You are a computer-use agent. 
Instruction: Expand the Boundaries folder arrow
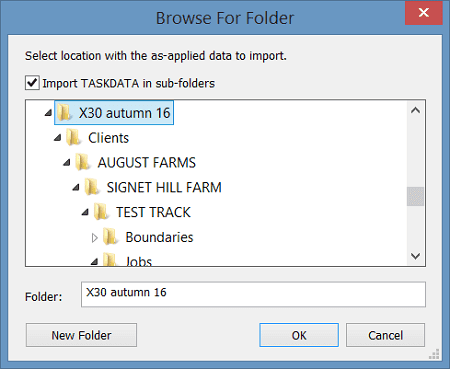95,238
